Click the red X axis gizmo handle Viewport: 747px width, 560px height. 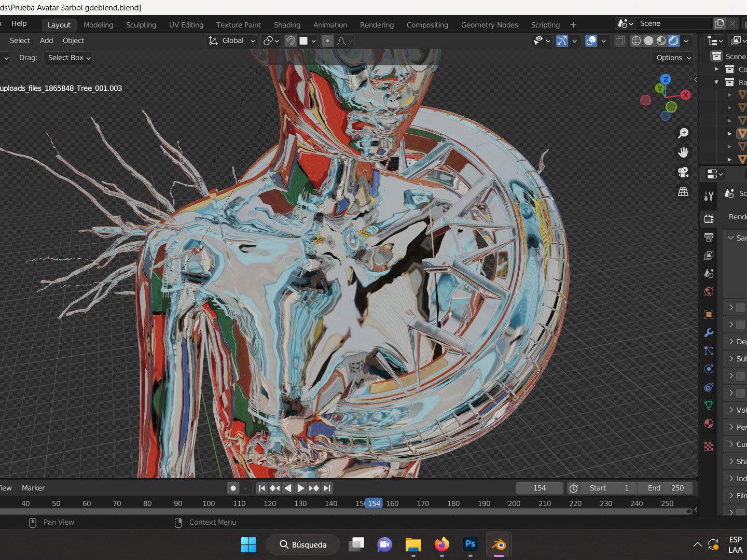click(685, 95)
